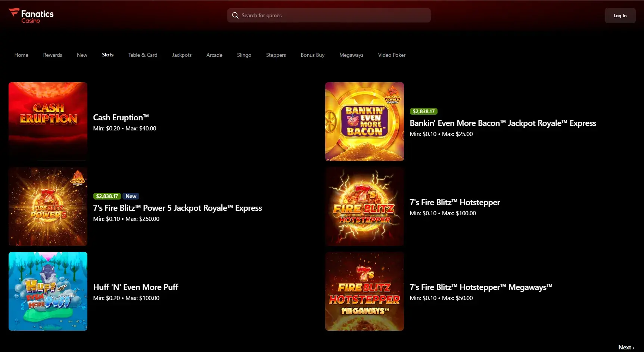The image size is (644, 352).
Task: Go to the Video Poker tab
Action: tap(392, 55)
